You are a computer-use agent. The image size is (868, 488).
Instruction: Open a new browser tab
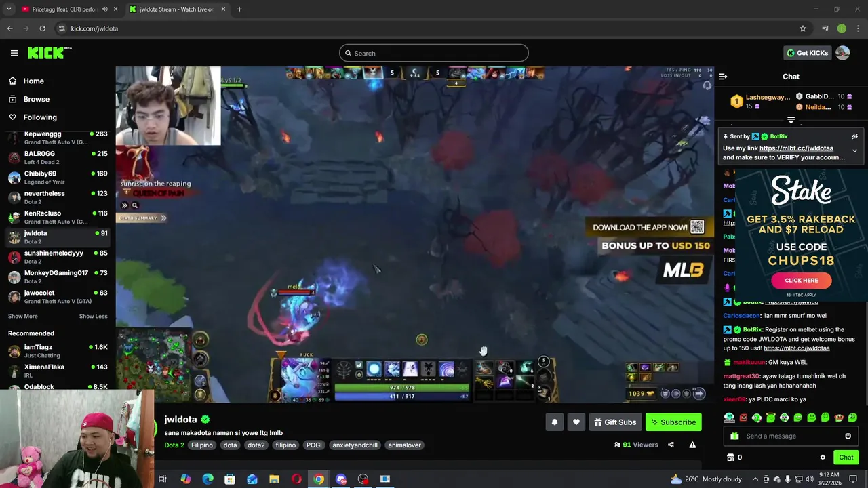pos(239,9)
